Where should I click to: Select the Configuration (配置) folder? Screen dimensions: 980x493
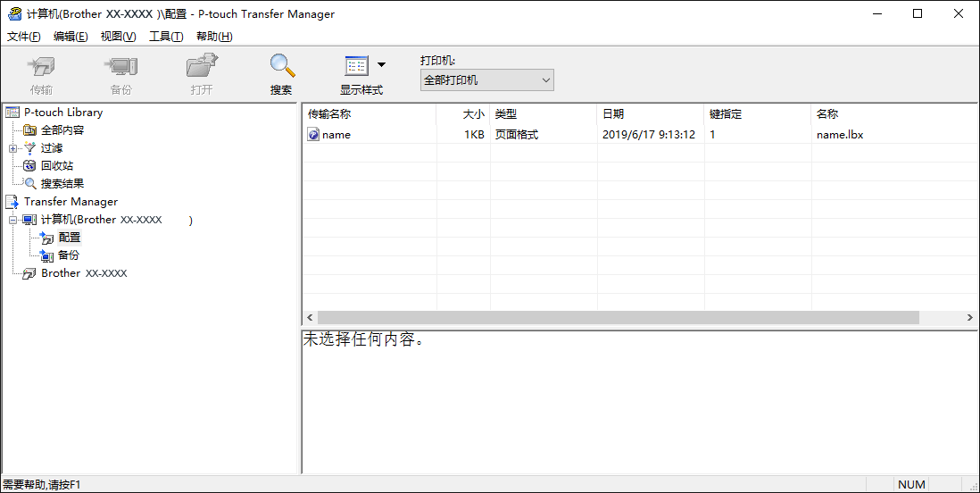(70, 238)
